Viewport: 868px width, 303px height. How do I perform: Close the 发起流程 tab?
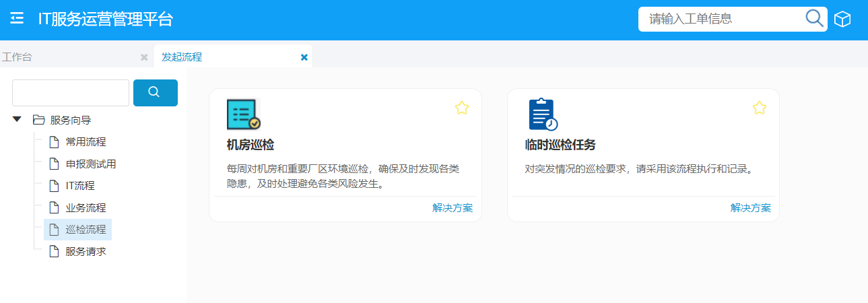[x=304, y=57]
